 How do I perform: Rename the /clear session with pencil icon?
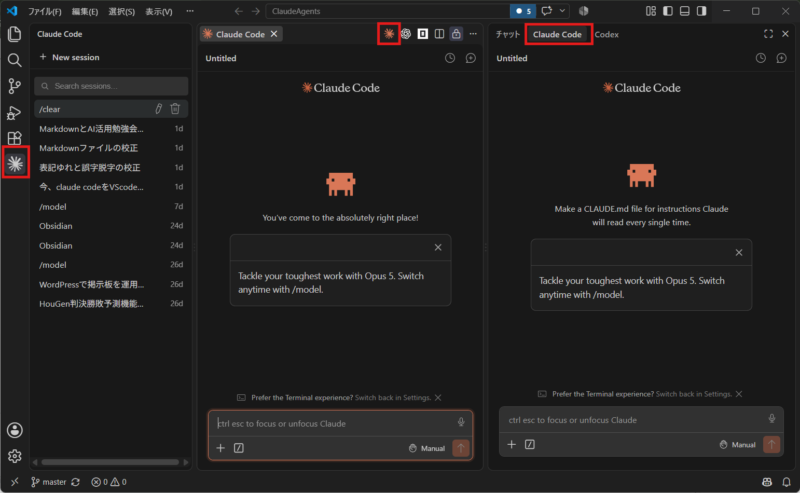tap(159, 109)
